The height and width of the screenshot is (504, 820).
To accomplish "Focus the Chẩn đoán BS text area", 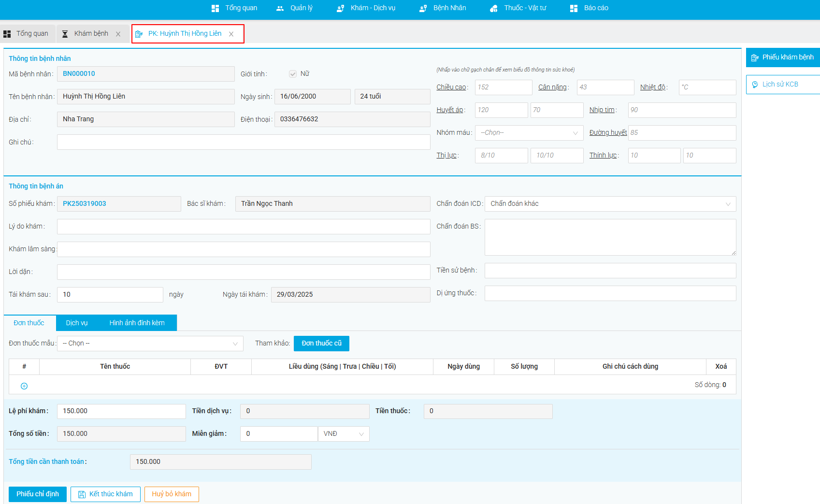I will (x=610, y=237).
